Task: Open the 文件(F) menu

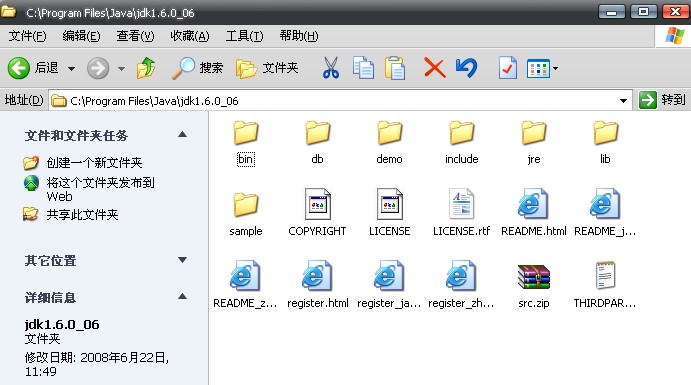Action: click(27, 36)
